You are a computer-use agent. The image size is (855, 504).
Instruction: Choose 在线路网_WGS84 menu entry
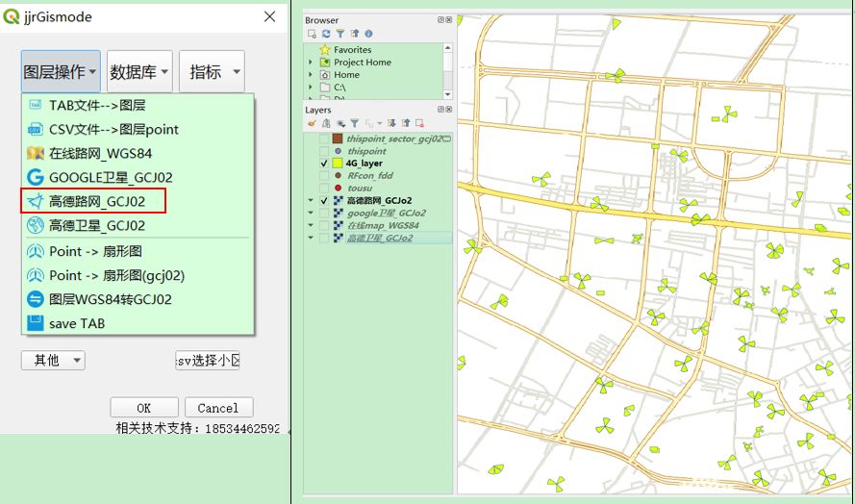click(138, 153)
